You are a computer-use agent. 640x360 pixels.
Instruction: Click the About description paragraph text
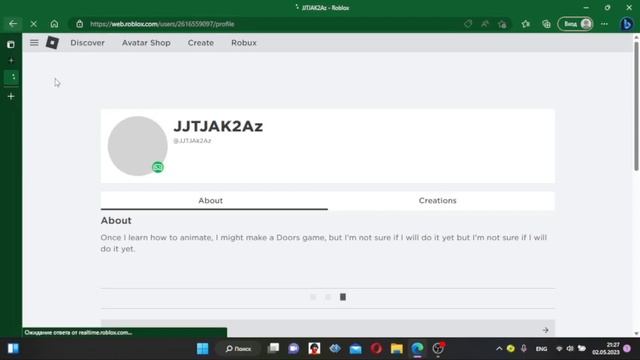pyautogui.click(x=323, y=243)
